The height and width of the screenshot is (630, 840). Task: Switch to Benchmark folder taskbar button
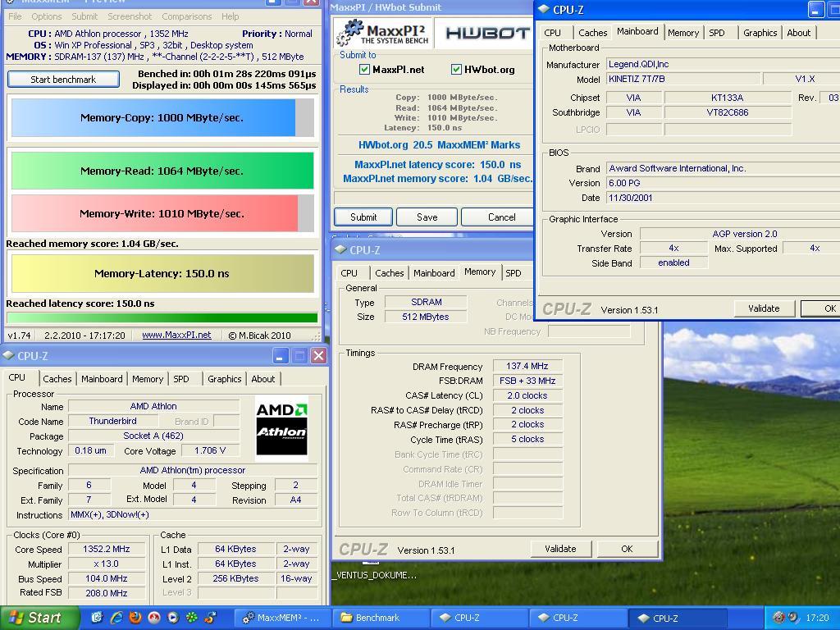click(381, 618)
